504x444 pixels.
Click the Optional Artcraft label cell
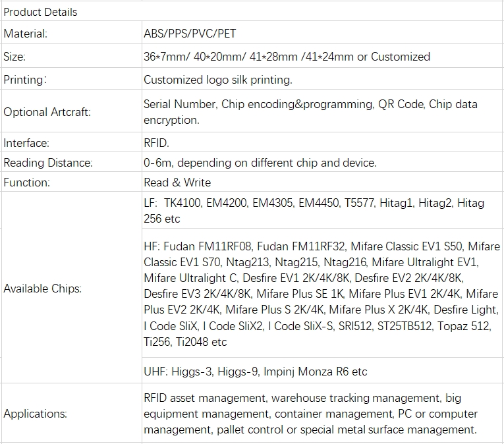click(72, 111)
